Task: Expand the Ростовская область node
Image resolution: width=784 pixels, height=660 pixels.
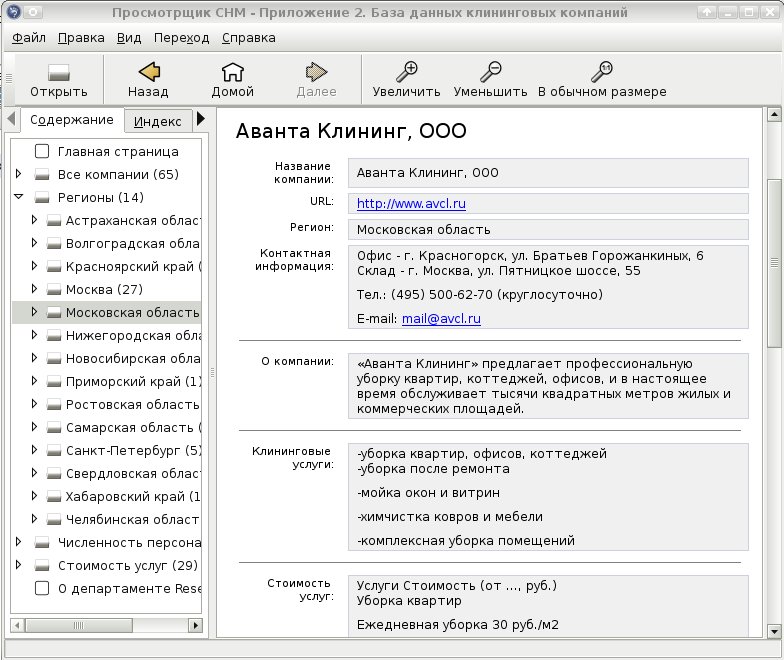Action: (x=34, y=404)
